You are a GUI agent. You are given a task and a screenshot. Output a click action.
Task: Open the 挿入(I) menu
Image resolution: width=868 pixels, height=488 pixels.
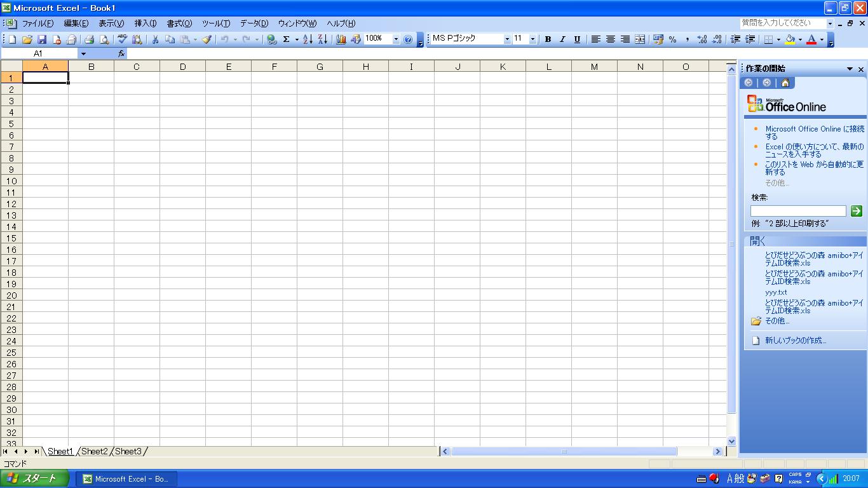(146, 24)
